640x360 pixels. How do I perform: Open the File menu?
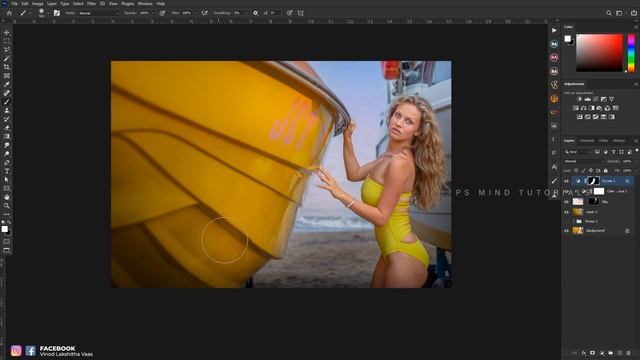pyautogui.click(x=14, y=4)
